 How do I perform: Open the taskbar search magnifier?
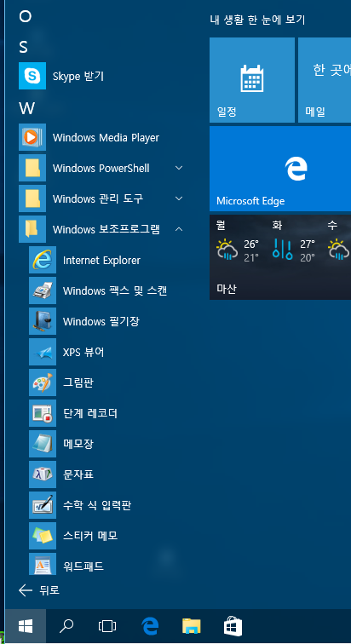coord(66,626)
